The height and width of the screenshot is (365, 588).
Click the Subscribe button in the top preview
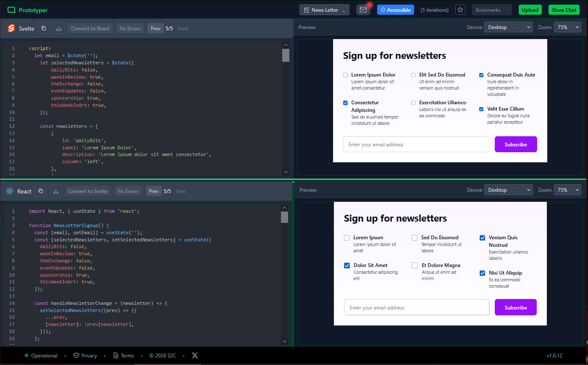(x=516, y=144)
